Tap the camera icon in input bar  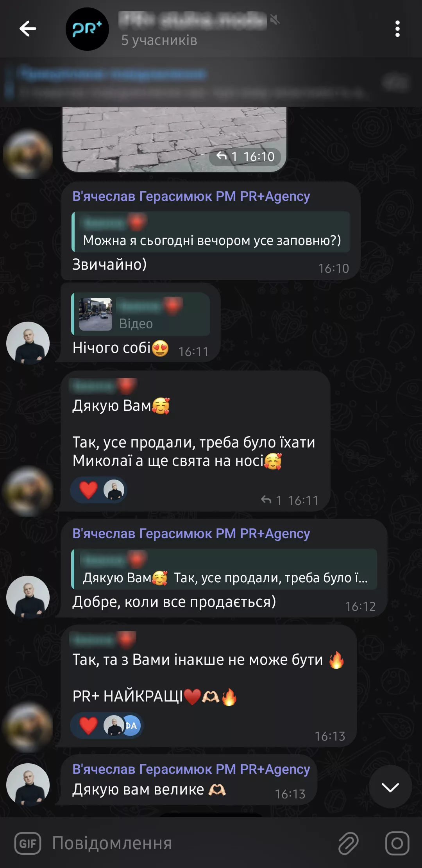tap(397, 843)
